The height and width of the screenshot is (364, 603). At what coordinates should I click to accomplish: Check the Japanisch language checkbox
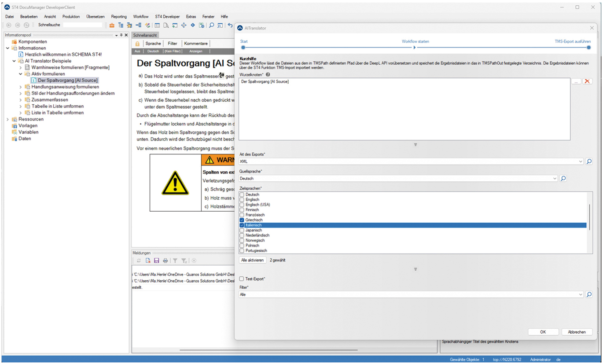pos(242,230)
